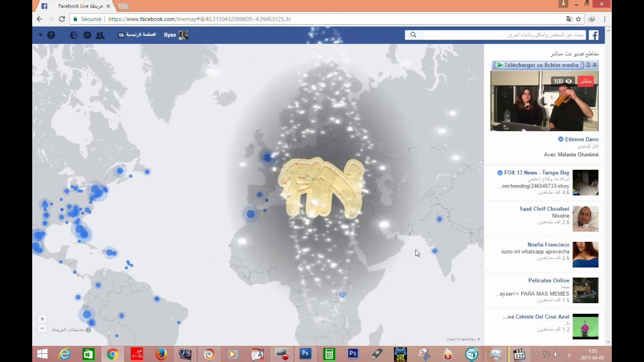
Task: Open the notifications globe icon
Action: pyautogui.click(x=74, y=35)
